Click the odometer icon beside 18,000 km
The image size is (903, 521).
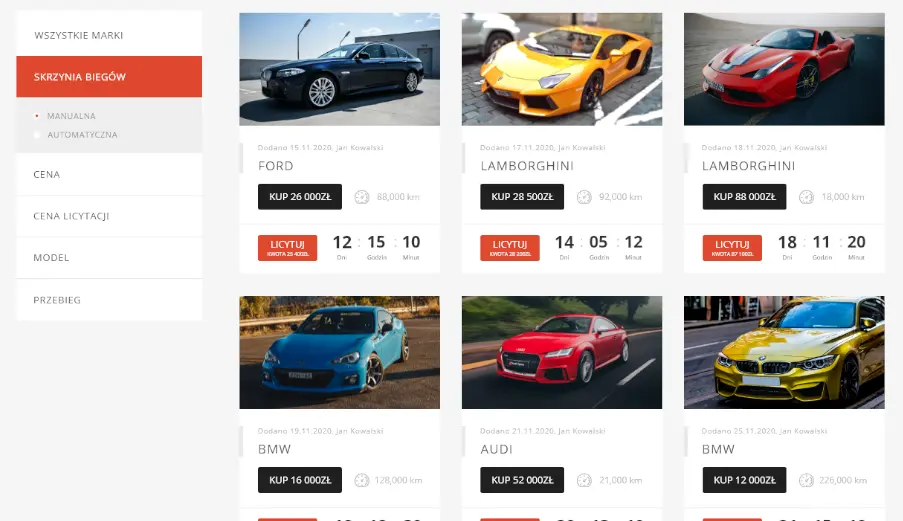pyautogui.click(x=806, y=197)
